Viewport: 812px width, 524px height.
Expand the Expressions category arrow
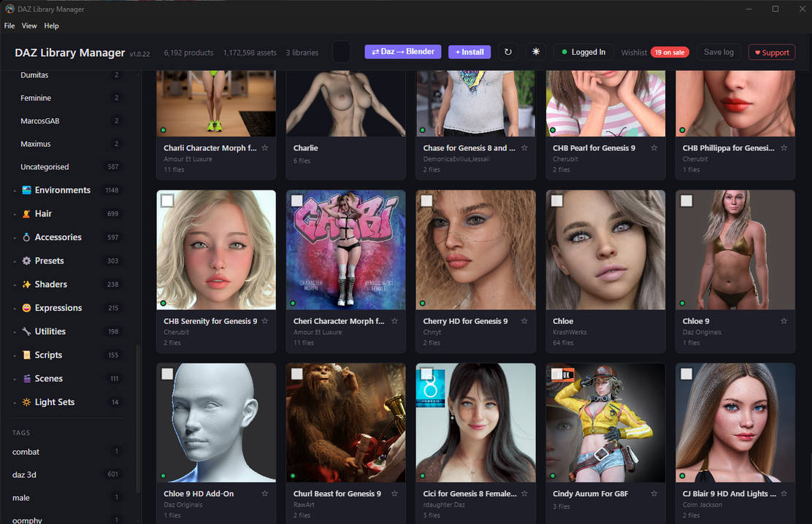tap(15, 308)
